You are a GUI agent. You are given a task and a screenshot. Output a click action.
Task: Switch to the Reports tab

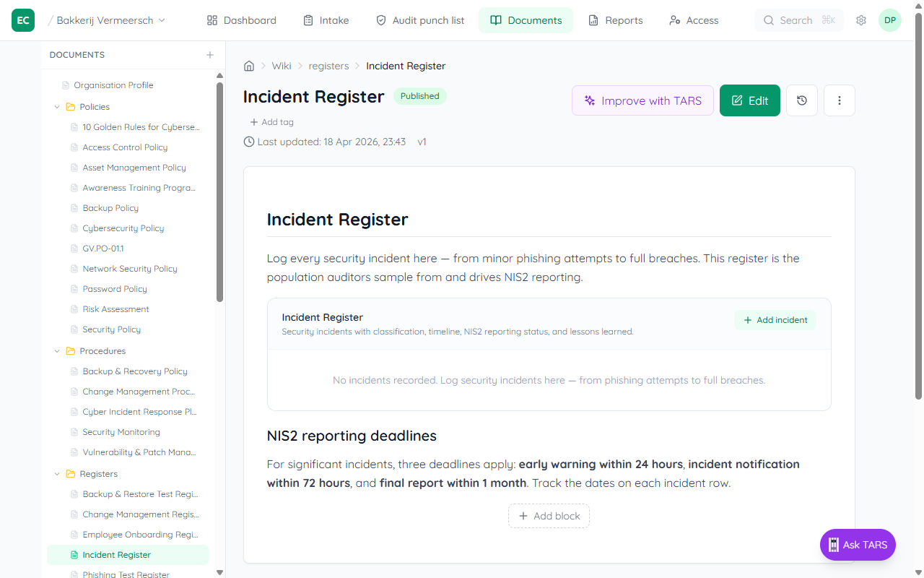615,20
